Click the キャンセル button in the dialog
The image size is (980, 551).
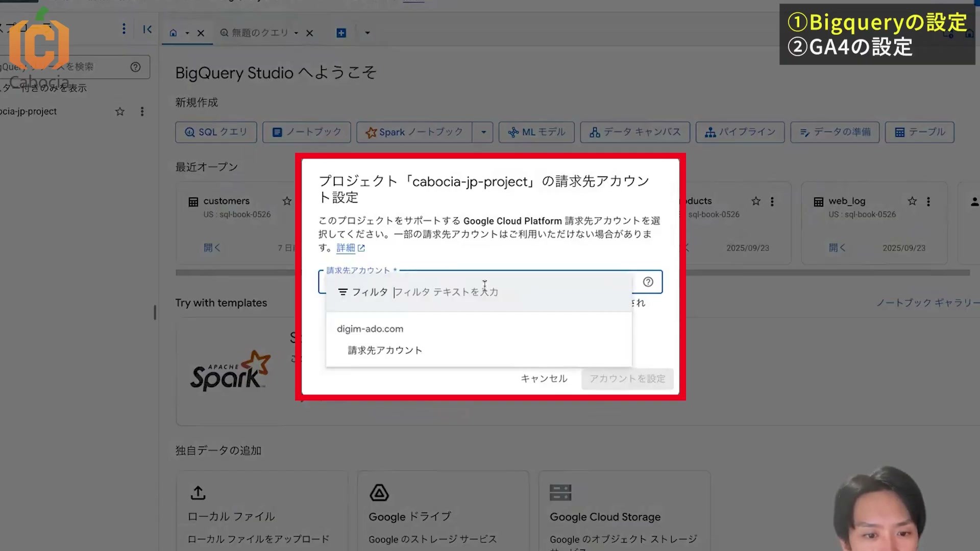pos(544,379)
